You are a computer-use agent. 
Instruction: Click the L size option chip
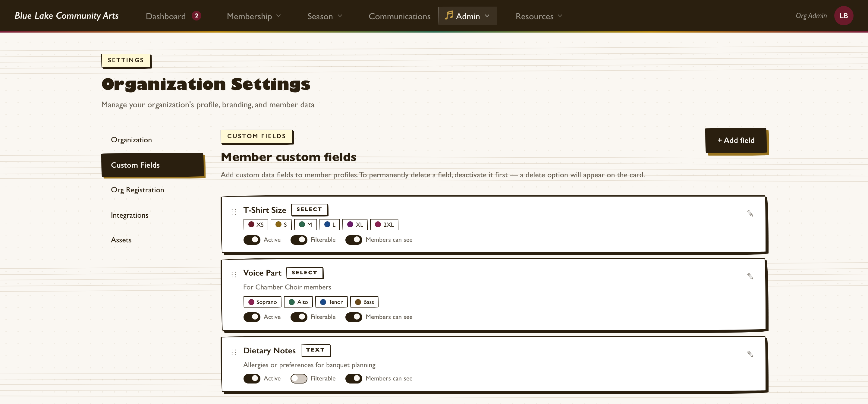click(329, 225)
